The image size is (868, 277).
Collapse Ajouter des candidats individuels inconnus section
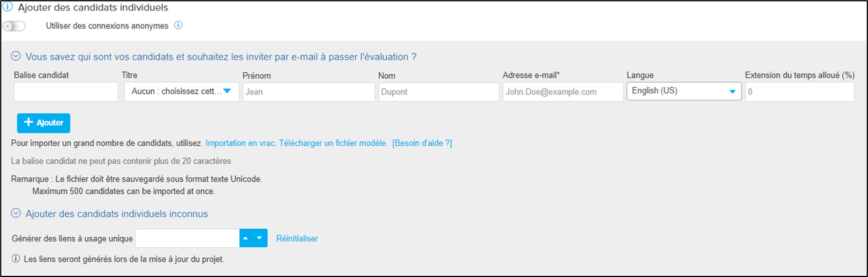16,213
